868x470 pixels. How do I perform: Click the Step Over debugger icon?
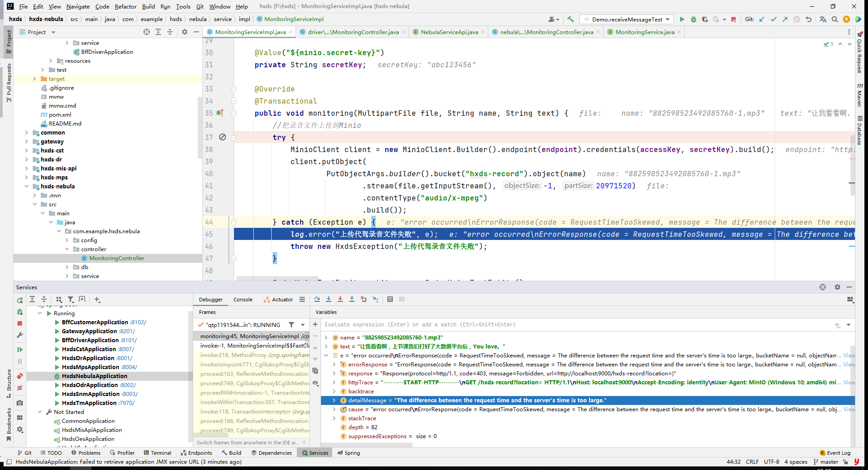(317, 299)
